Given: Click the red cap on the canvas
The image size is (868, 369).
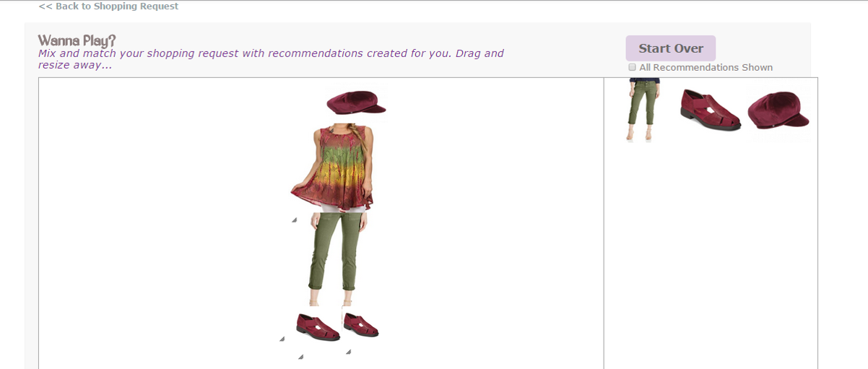Looking at the screenshot, I should coord(356,103).
